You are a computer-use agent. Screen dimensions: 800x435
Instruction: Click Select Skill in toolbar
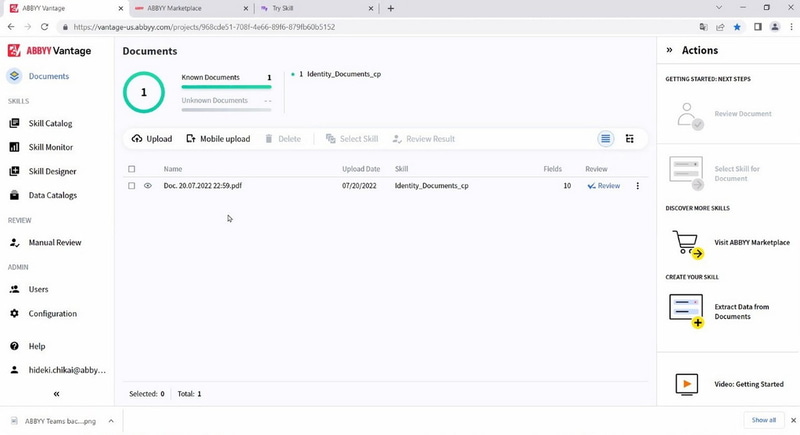352,139
